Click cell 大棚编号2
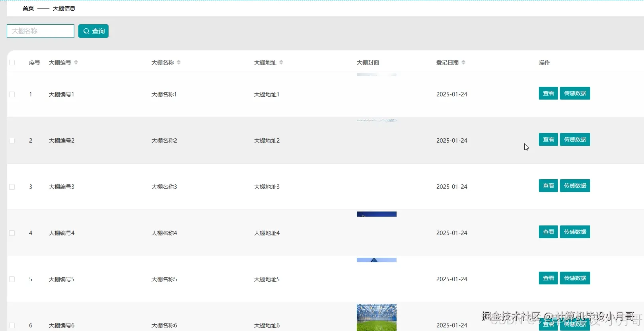This screenshot has height=331, width=644. (x=62, y=141)
